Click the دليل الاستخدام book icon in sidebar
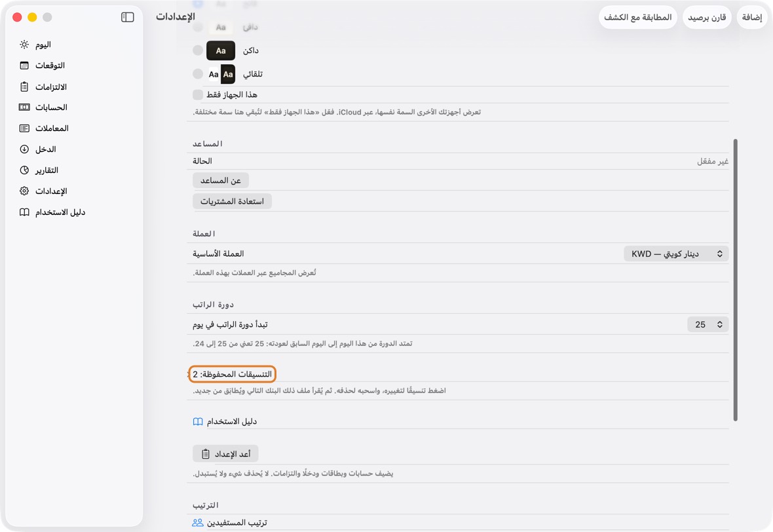The height and width of the screenshot is (532, 773). pos(24,212)
